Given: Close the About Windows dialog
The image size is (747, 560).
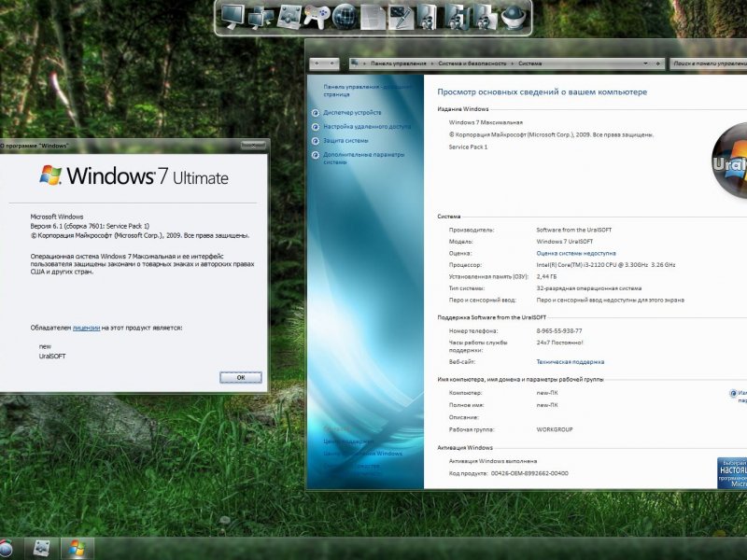Looking at the screenshot, I should click(253, 145).
